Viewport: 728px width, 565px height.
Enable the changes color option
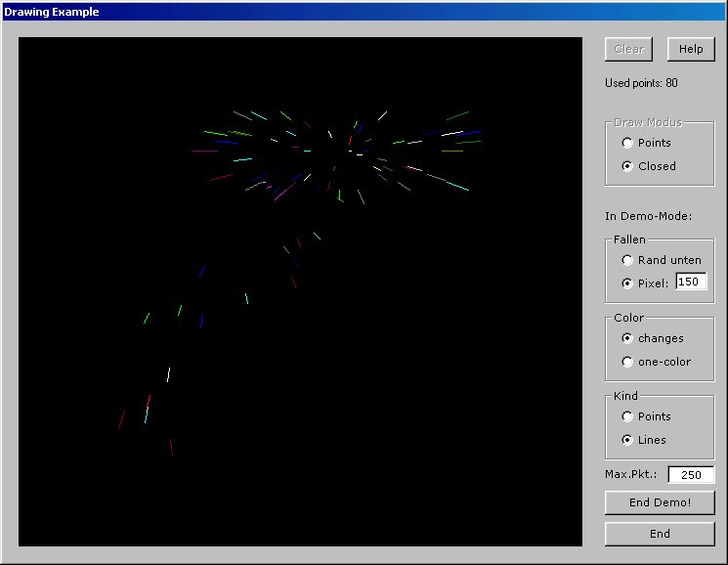pos(653,338)
